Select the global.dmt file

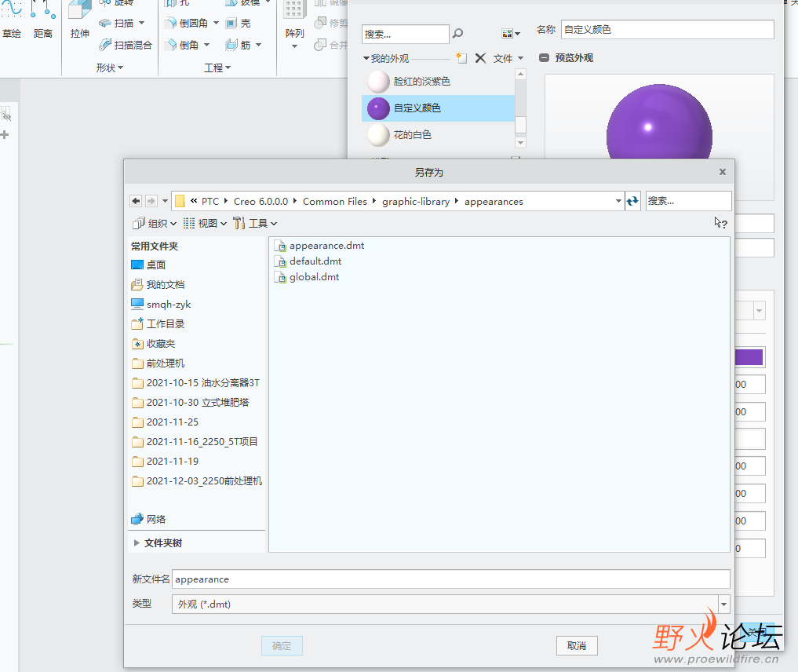click(x=306, y=277)
